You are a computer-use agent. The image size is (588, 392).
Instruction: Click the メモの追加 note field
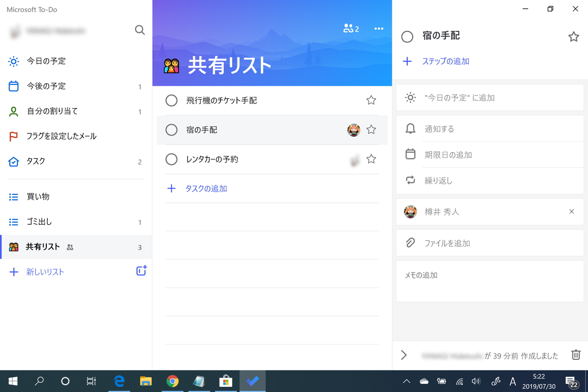click(x=441, y=275)
